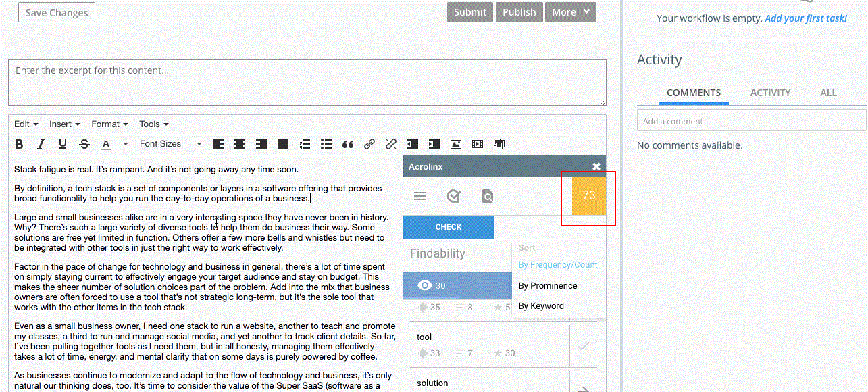Click the Save Changes button

tap(57, 13)
